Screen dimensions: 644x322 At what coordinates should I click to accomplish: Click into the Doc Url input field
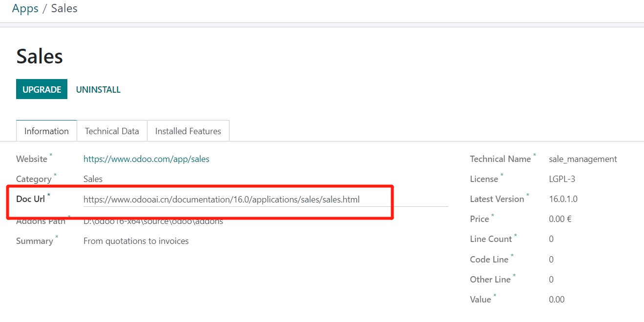[265, 199]
